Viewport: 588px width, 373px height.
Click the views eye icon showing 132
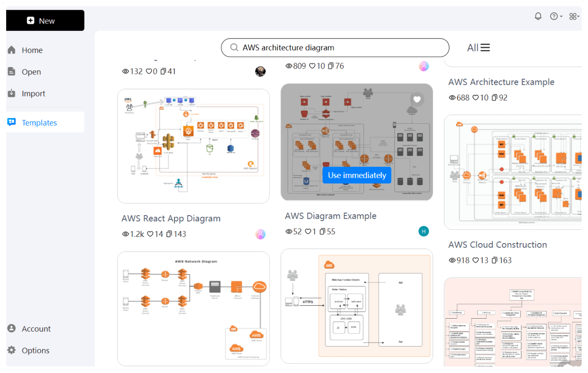125,71
